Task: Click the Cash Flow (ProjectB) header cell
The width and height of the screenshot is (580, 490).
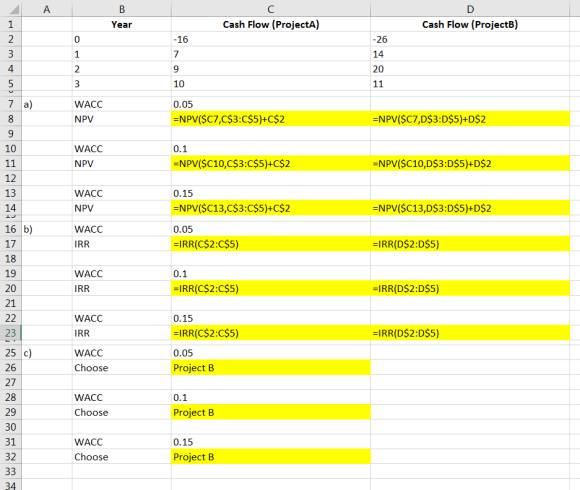Action: coord(470,24)
